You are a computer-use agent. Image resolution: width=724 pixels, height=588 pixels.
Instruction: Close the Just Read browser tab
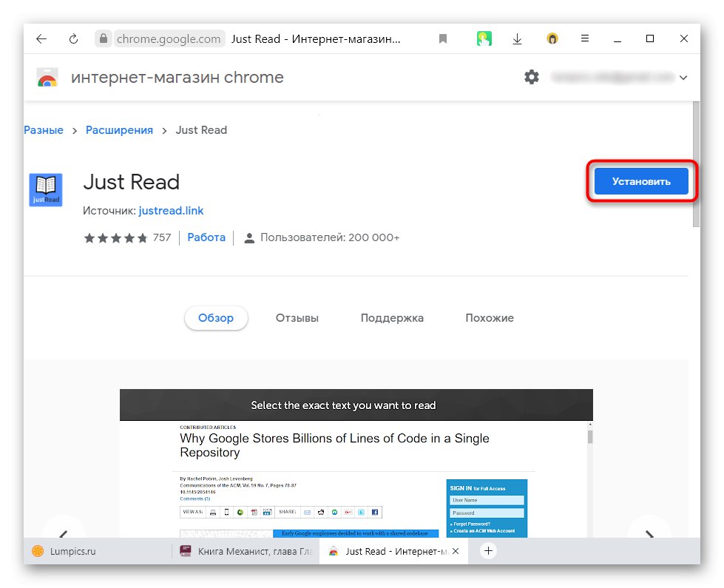456,550
